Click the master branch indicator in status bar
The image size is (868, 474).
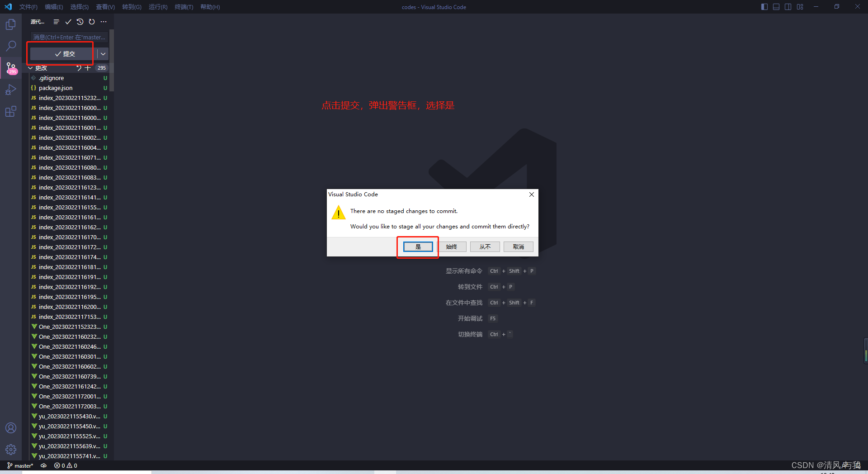(20, 465)
